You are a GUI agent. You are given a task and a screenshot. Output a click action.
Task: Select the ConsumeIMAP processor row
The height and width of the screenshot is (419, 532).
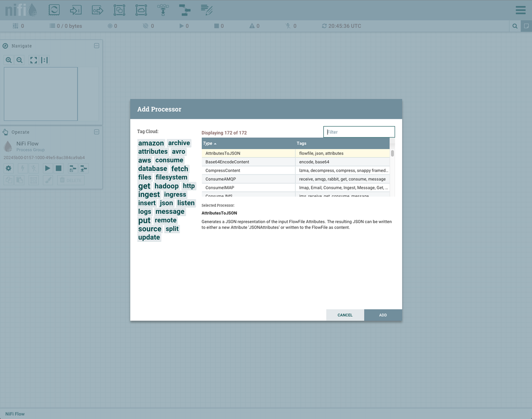pyautogui.click(x=296, y=187)
